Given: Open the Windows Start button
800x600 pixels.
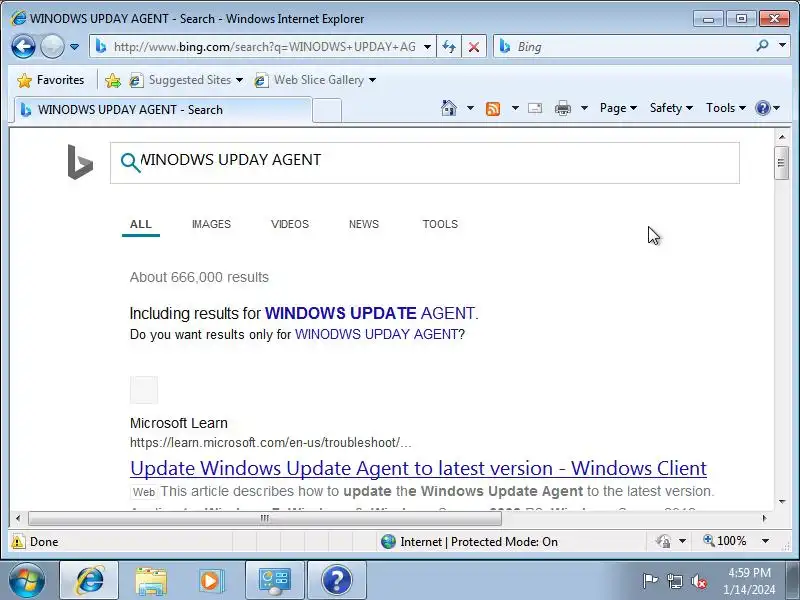Looking at the screenshot, I should tap(27, 581).
